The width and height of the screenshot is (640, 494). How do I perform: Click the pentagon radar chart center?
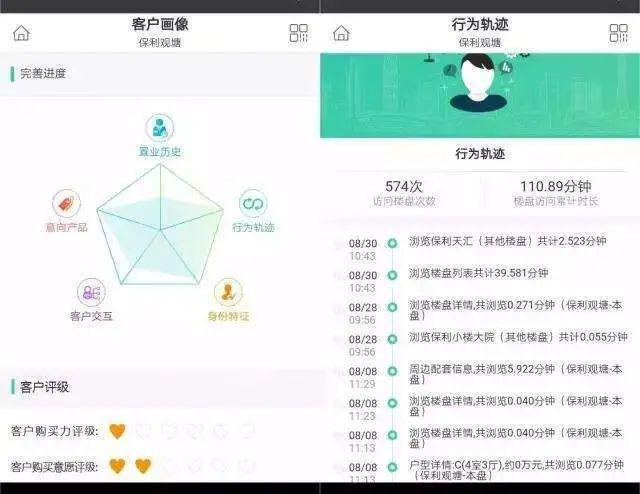point(160,230)
